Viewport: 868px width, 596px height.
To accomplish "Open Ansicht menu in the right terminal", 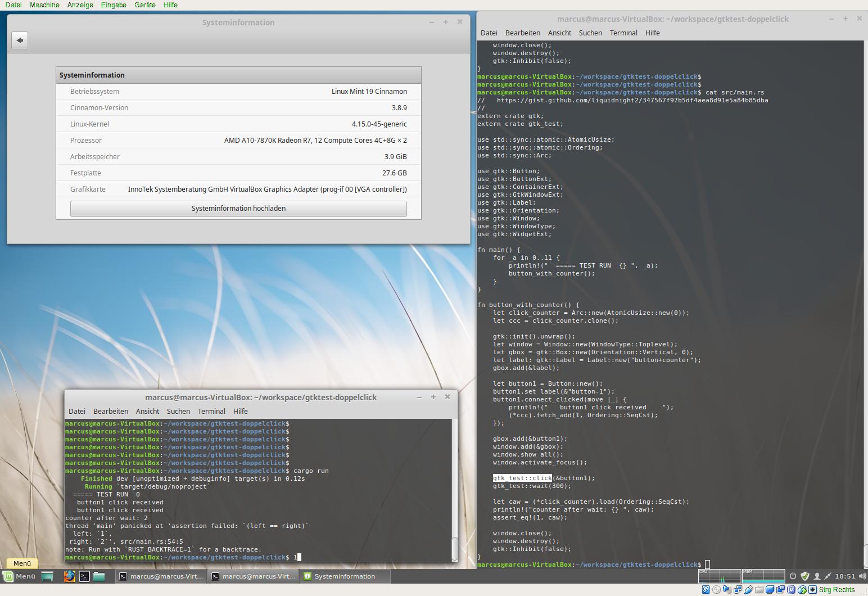I will pyautogui.click(x=559, y=33).
